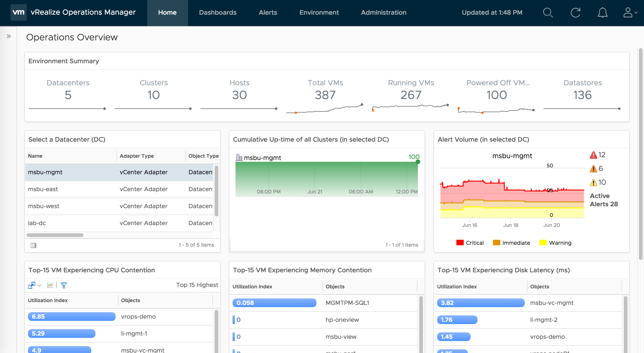The width and height of the screenshot is (644, 353).
Task: Open the filter funnel icon in CPU widget
Action: tap(64, 285)
